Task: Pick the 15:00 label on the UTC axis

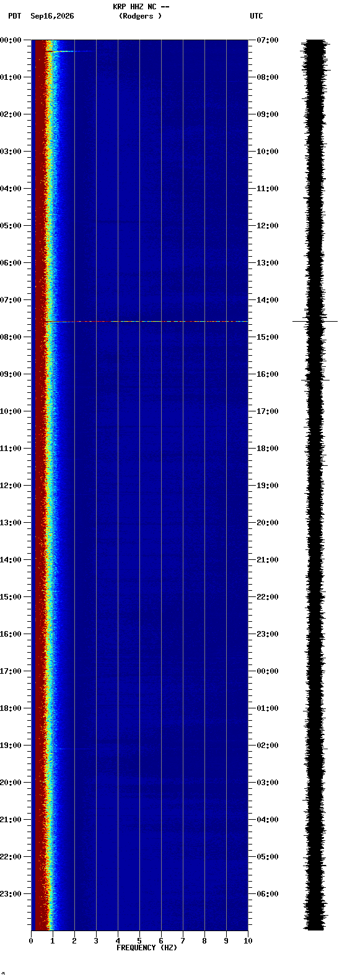Action: coord(268,337)
